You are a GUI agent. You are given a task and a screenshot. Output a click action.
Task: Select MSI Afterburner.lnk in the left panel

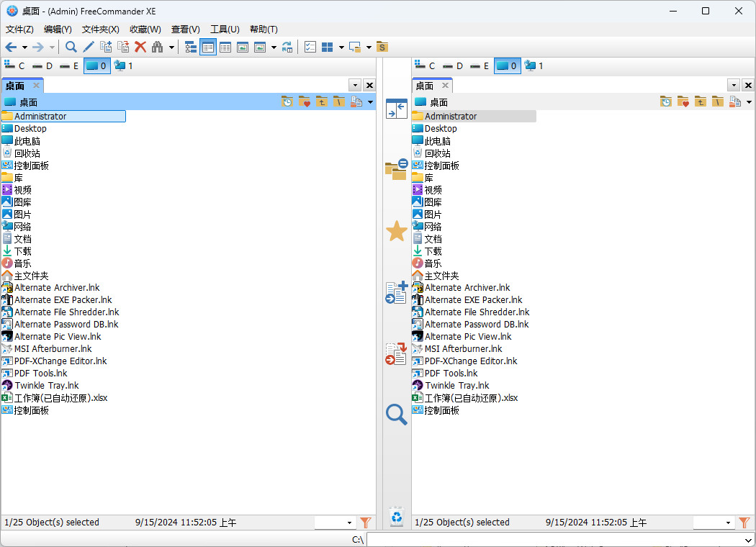pyautogui.click(x=53, y=349)
